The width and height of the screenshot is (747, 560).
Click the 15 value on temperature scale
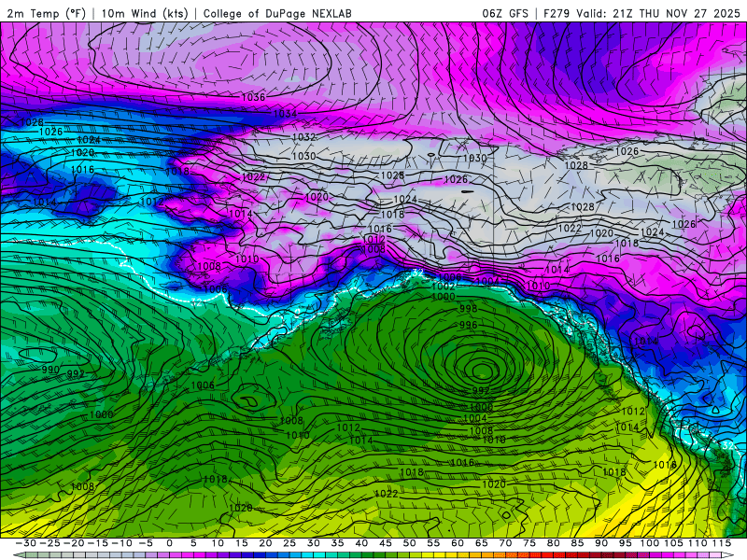(x=242, y=543)
